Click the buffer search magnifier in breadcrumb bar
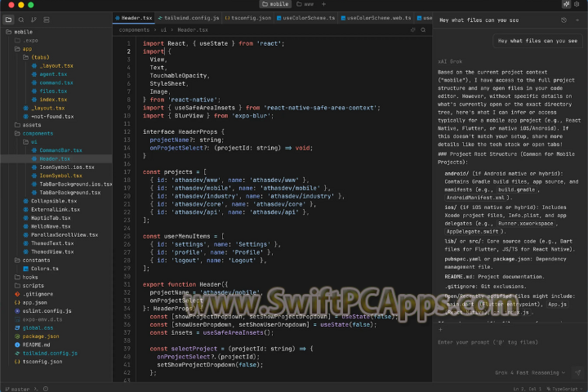 click(423, 30)
